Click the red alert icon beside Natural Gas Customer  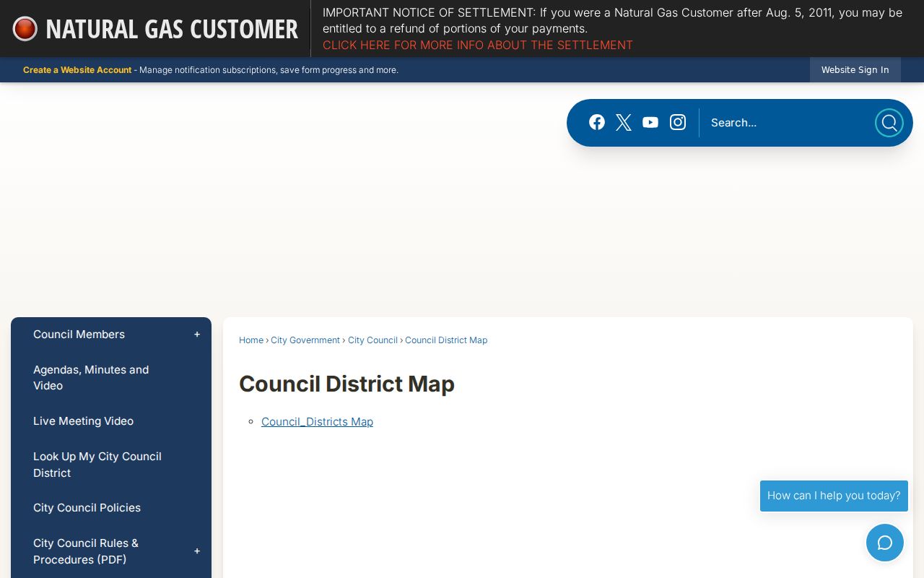point(25,29)
